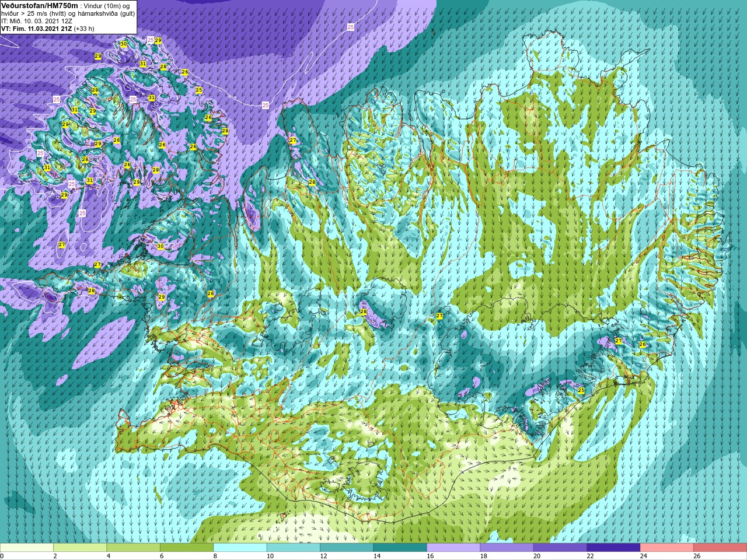
Task: Click the legend tick label 18
Action: [484, 556]
